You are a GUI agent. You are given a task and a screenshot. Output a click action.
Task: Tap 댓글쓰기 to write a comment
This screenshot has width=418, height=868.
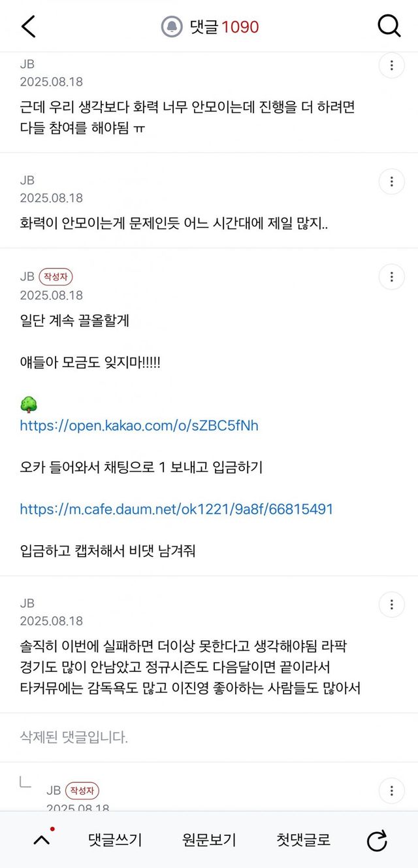tap(115, 841)
